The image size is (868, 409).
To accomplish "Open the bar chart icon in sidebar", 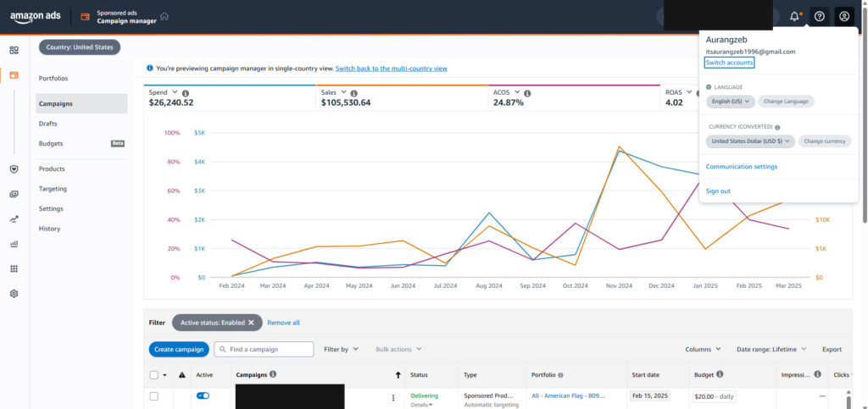I will click(14, 244).
